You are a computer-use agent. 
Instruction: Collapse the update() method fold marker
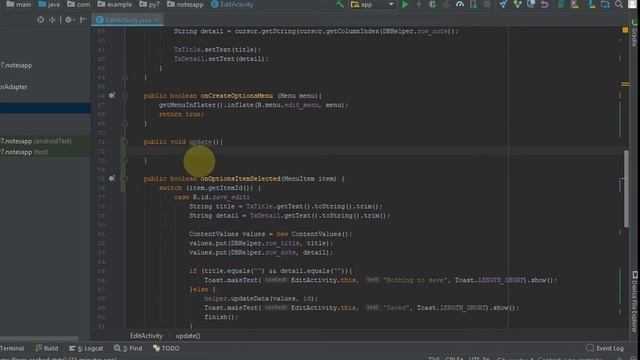tap(125, 142)
